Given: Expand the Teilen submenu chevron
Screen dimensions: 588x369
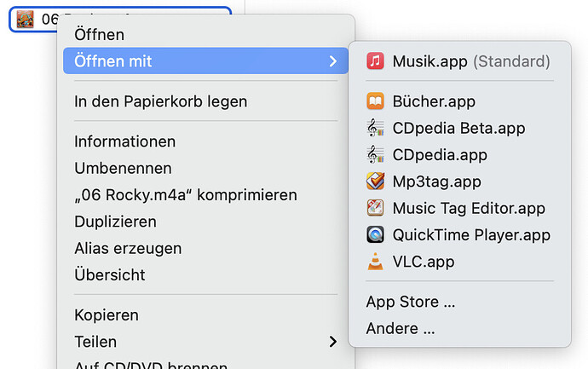Looking at the screenshot, I should coord(332,342).
